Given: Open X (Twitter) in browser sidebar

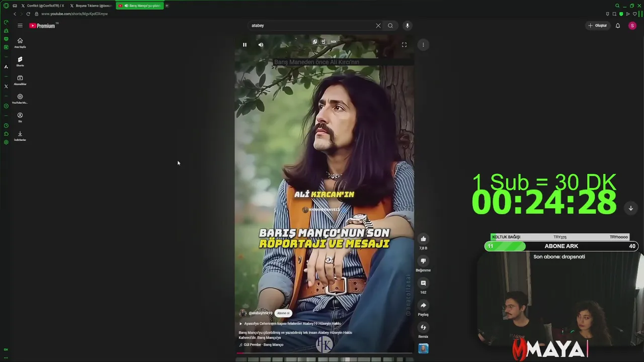Looking at the screenshot, I should (x=6, y=86).
